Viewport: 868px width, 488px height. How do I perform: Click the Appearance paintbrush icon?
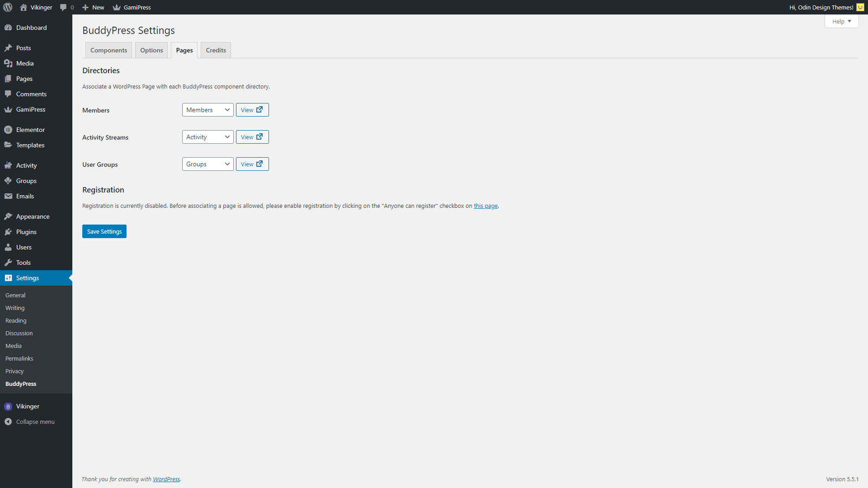[8, 216]
